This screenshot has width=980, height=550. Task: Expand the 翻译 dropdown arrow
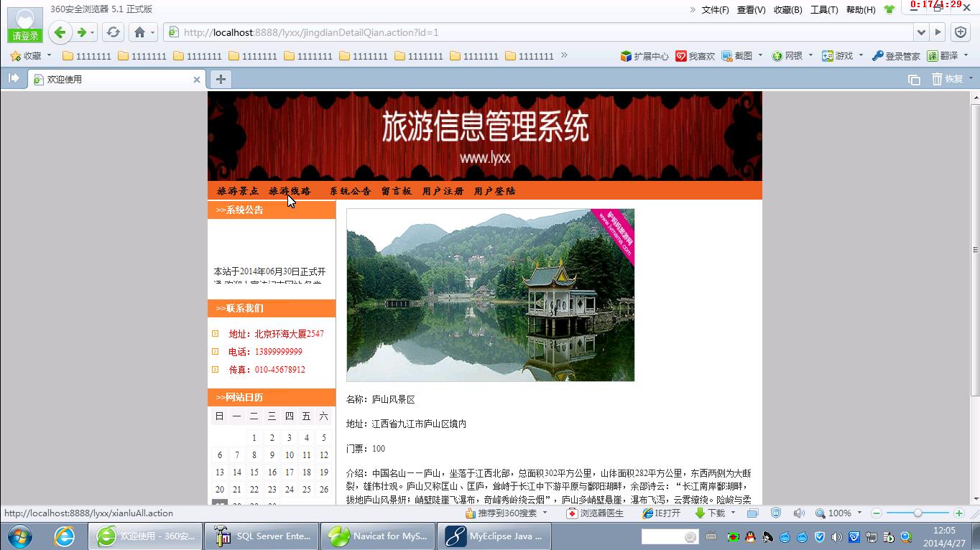click(x=966, y=55)
